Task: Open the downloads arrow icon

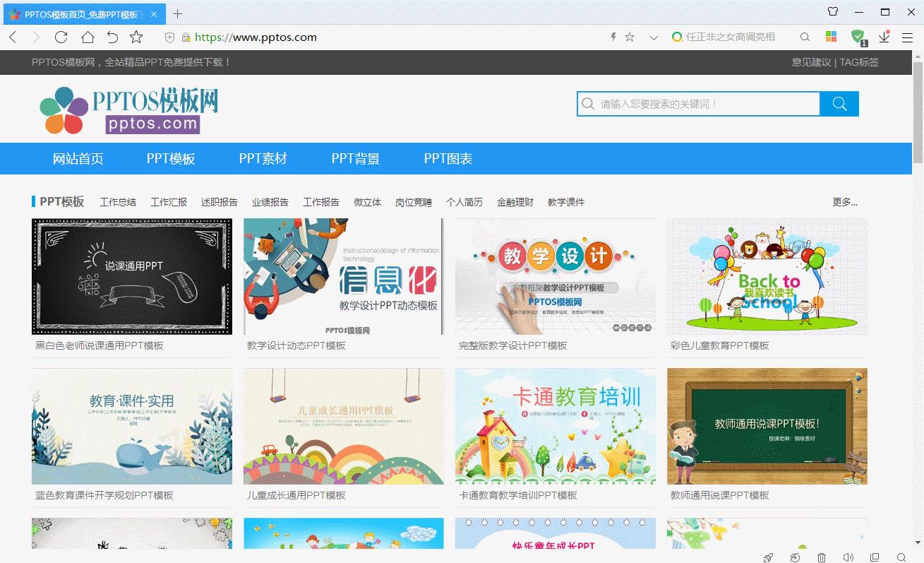Action: [x=884, y=37]
